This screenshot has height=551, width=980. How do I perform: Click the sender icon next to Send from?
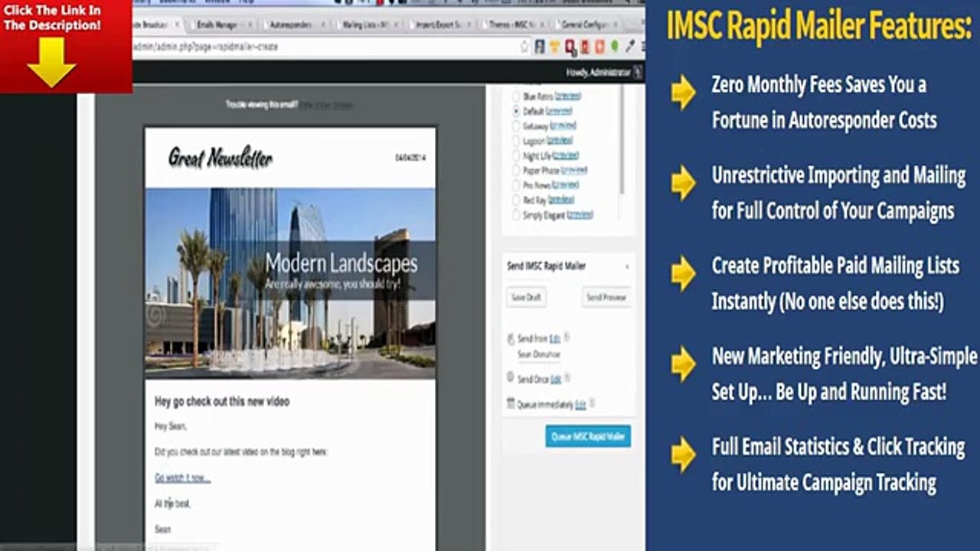(511, 338)
